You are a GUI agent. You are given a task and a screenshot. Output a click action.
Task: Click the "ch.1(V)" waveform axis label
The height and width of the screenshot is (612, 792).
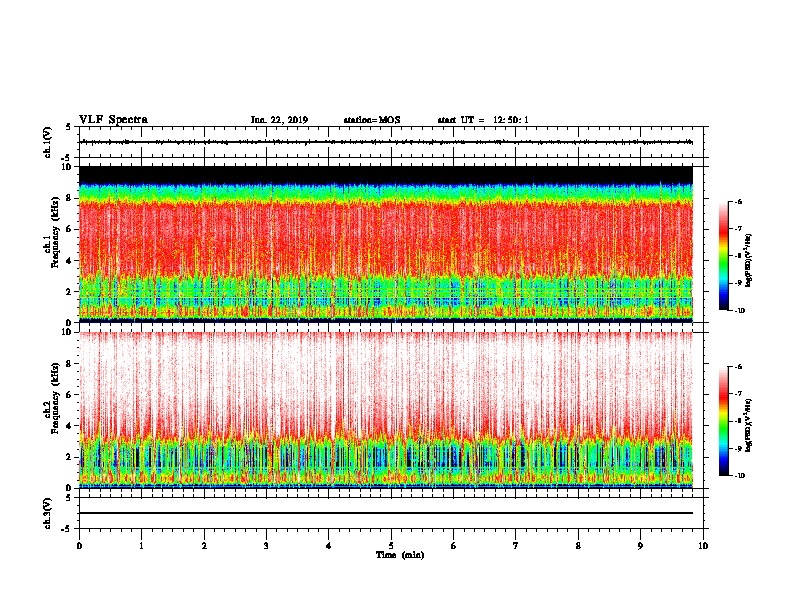(x=48, y=142)
